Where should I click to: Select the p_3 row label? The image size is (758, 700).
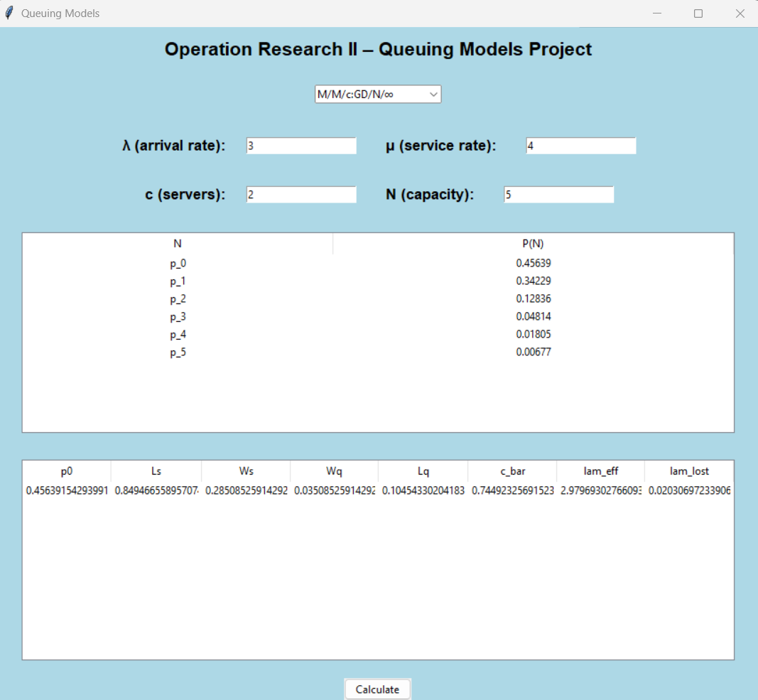coord(178,317)
